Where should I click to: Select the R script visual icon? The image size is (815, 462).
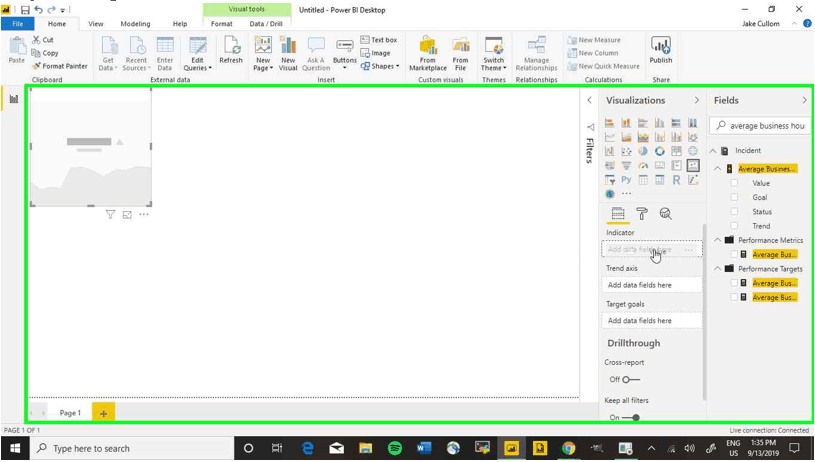pyautogui.click(x=676, y=180)
